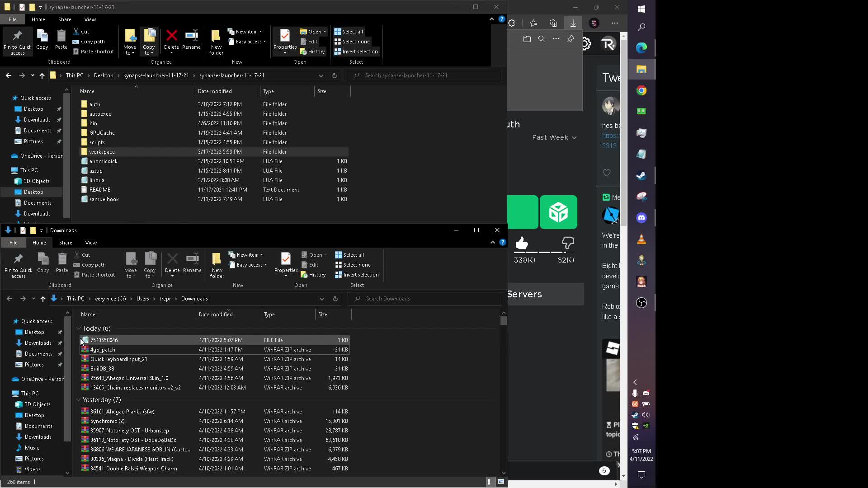Click the favorites star icon in Edge
This screenshot has width=868, height=488.
tap(533, 23)
